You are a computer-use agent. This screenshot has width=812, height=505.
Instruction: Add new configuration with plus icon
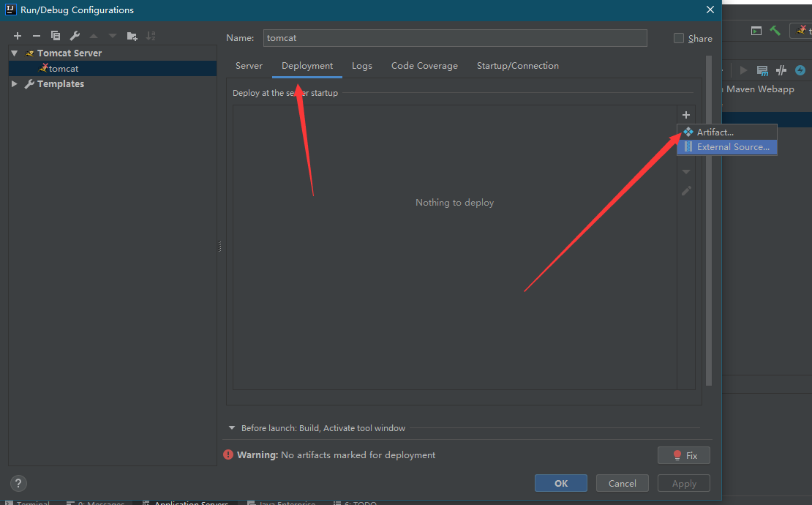click(x=18, y=36)
